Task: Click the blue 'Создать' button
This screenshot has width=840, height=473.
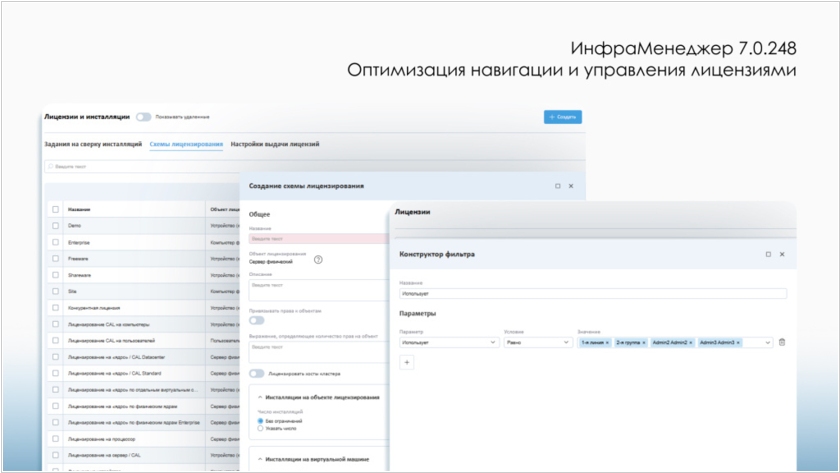Action: (562, 117)
